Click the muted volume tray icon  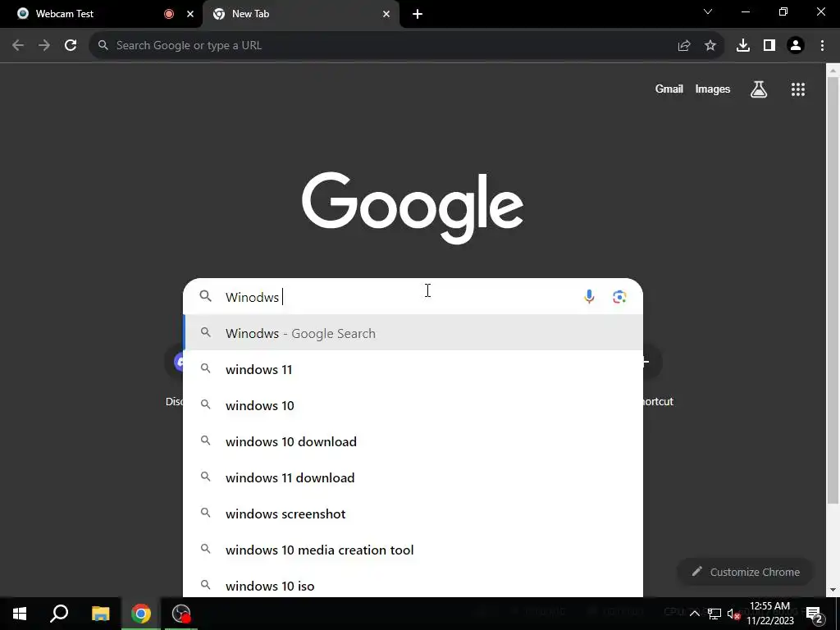734,614
